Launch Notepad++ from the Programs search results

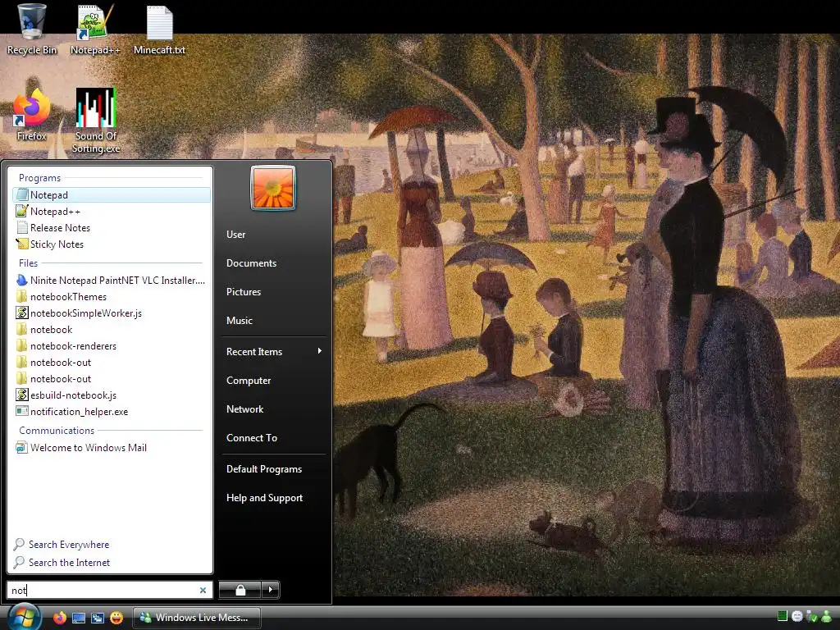[x=112, y=212]
